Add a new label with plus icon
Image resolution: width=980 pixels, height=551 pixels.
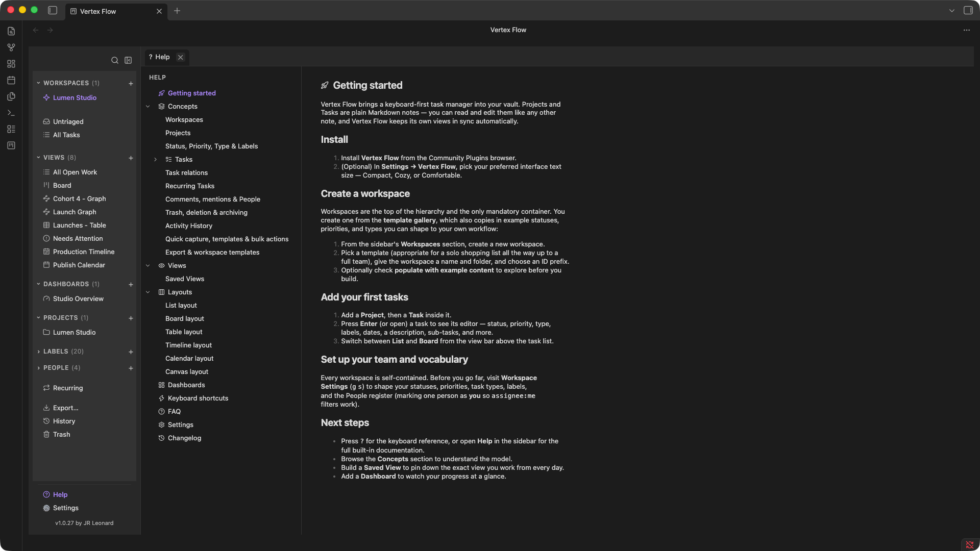(x=131, y=352)
